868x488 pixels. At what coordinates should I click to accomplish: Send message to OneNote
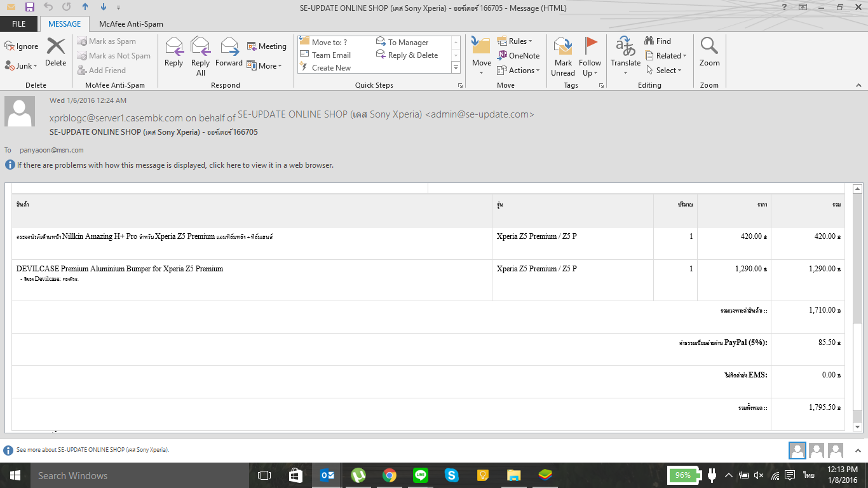coord(519,56)
